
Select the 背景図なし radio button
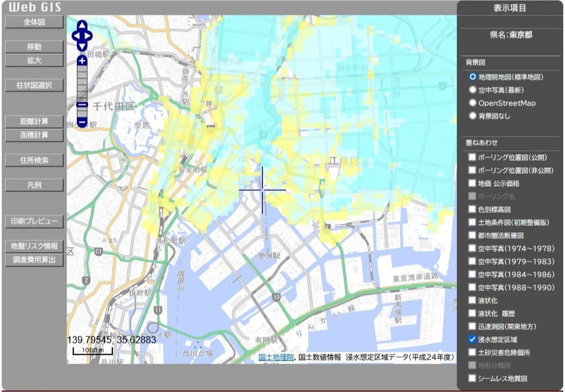(472, 116)
